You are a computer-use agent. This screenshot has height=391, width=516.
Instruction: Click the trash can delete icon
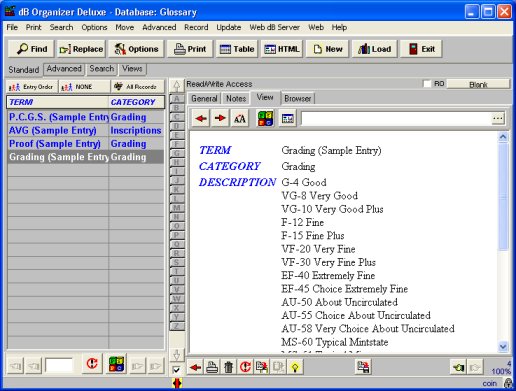228,367
